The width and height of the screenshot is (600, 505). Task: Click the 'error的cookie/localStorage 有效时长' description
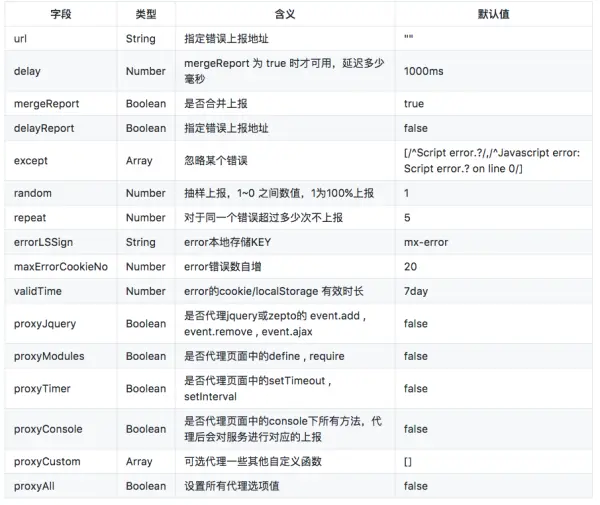point(274,291)
